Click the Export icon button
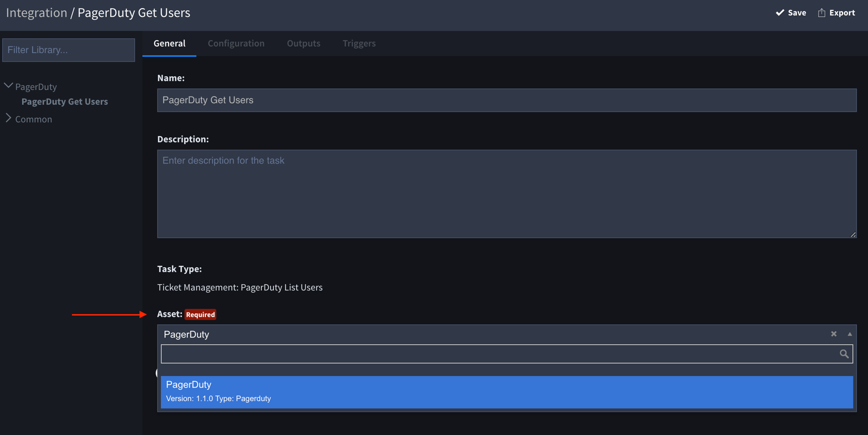 click(x=836, y=13)
